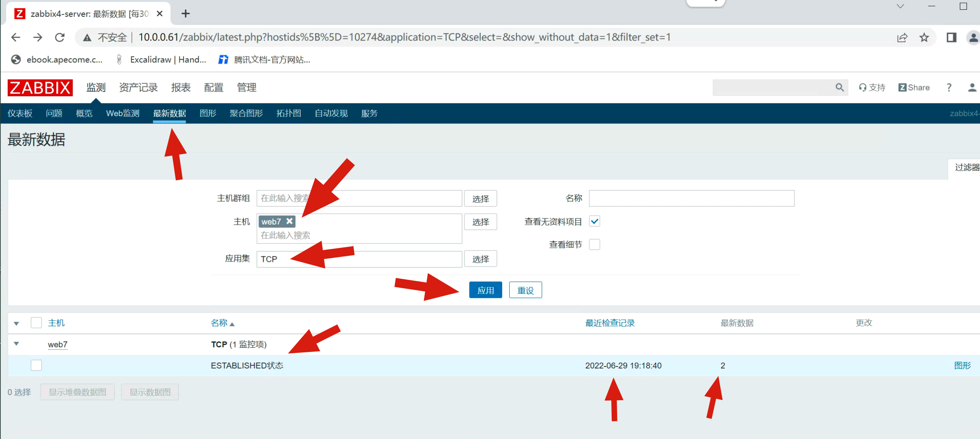Sort by 名称 column header

click(x=219, y=323)
